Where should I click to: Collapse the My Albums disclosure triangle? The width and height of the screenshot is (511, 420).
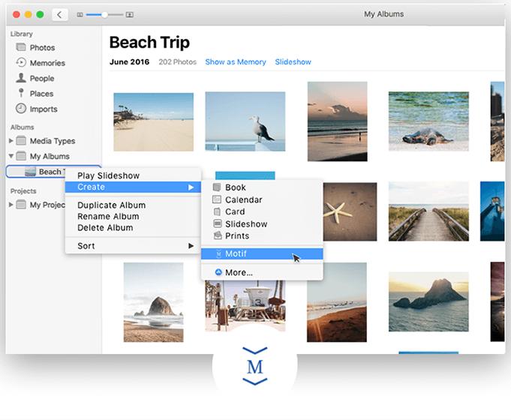click(11, 157)
